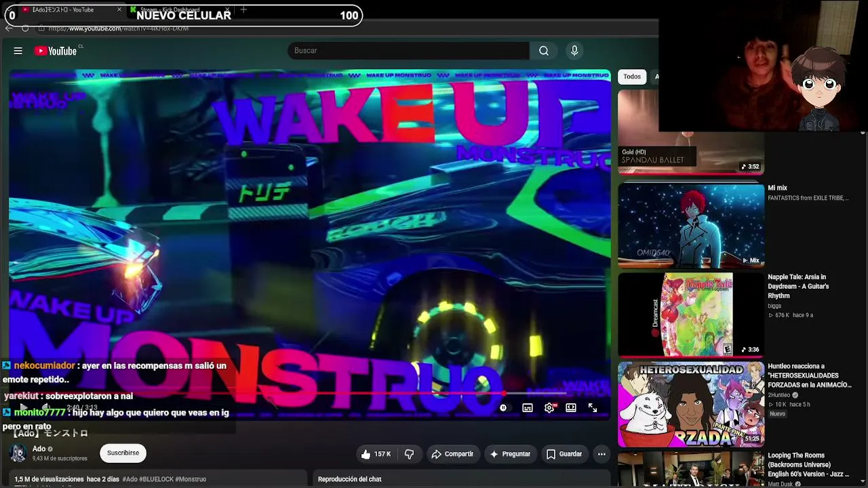The height and width of the screenshot is (488, 868).
Task: Open Looping The Rooms video title
Action: pos(808,465)
